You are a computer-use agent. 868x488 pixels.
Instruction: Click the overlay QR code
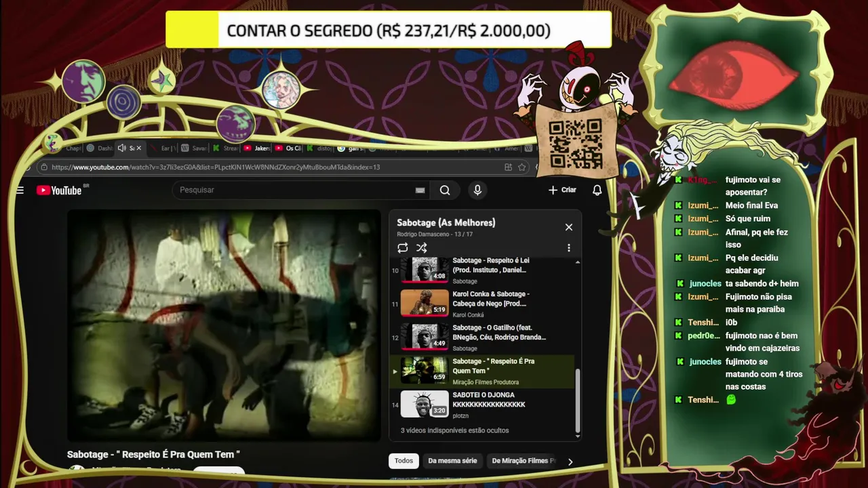click(575, 144)
